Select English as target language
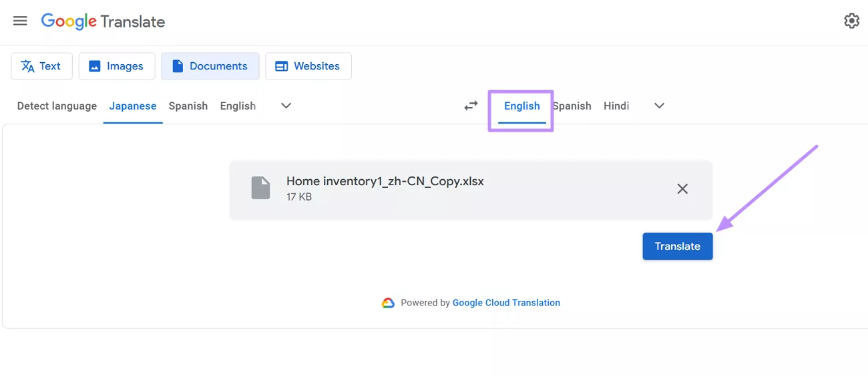The height and width of the screenshot is (375, 868). pyautogui.click(x=521, y=106)
